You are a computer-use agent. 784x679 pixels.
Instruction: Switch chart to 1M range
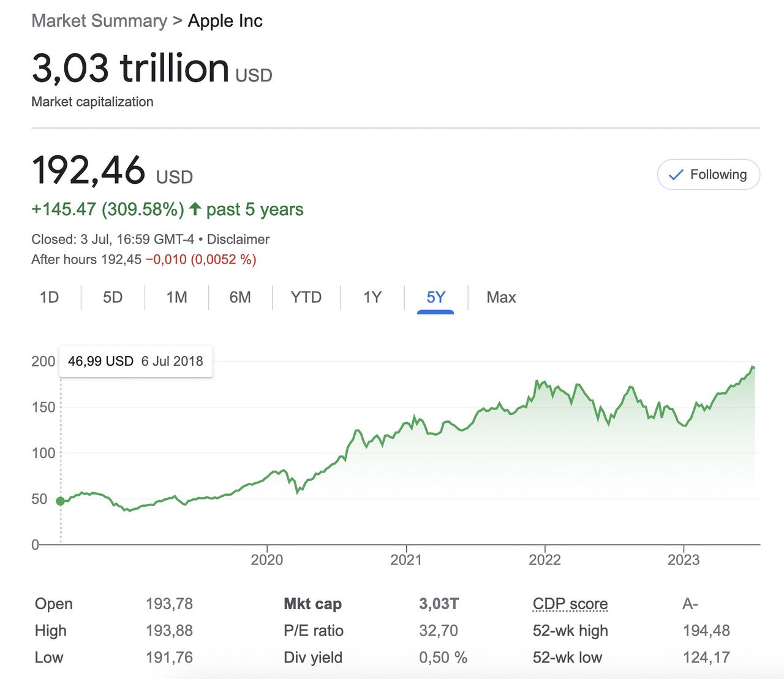point(176,297)
